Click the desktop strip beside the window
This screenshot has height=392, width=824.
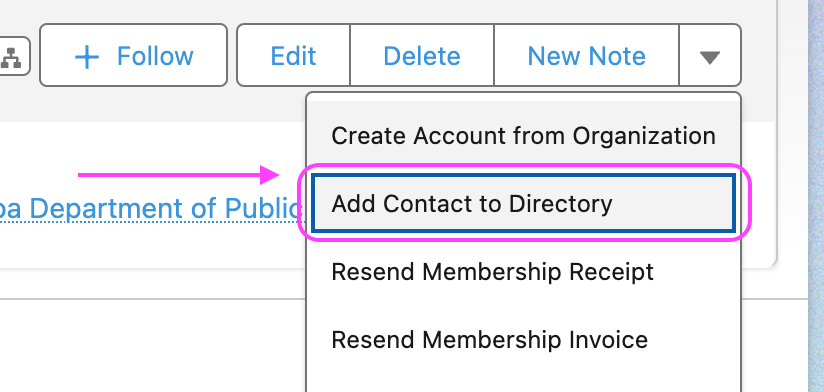816,196
